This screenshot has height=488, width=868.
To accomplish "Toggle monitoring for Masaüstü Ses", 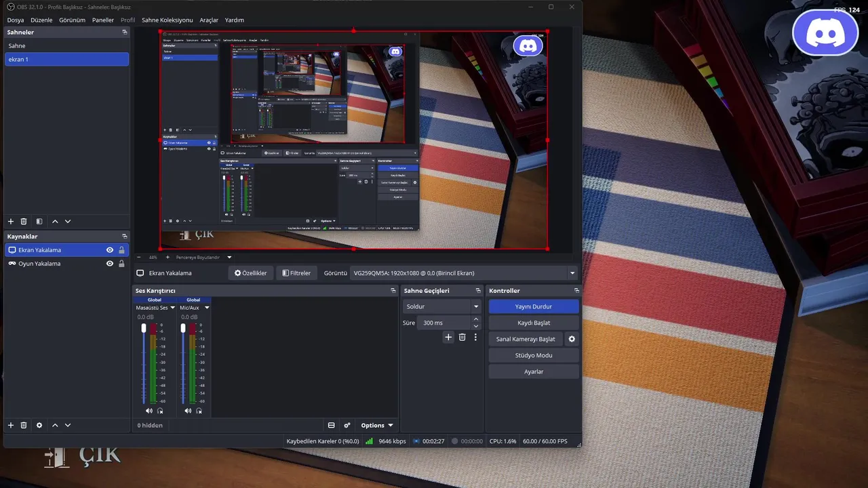I will [160, 411].
